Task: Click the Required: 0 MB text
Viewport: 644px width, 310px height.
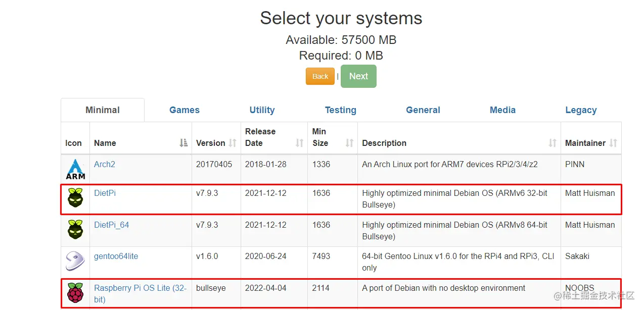Action: click(341, 56)
